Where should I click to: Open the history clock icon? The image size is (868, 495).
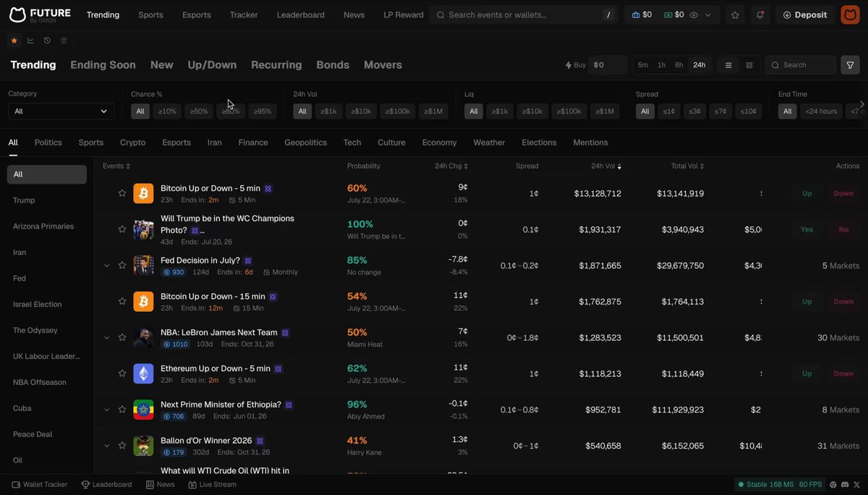click(47, 41)
